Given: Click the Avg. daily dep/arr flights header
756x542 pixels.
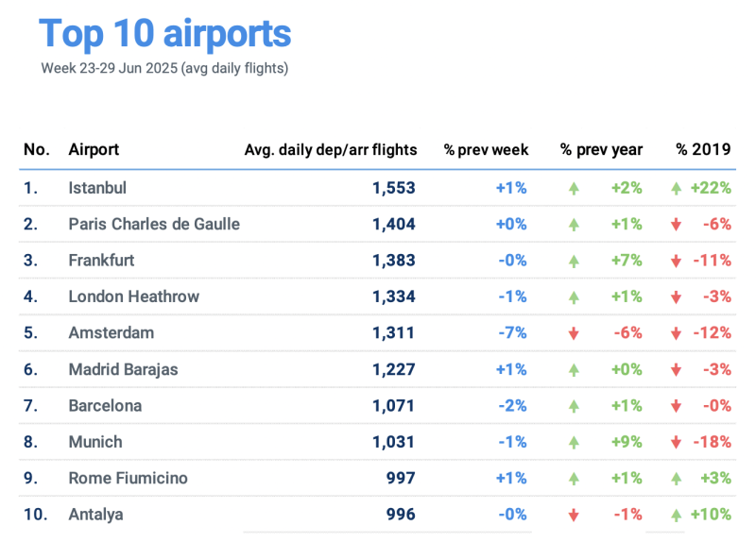Looking at the screenshot, I should click(330, 149).
